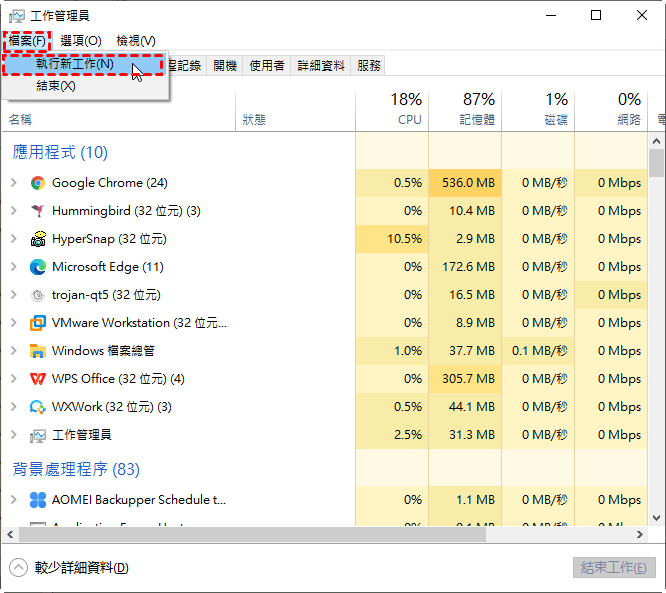Click the WXWork app icon
The width and height of the screenshot is (666, 593).
click(x=38, y=407)
